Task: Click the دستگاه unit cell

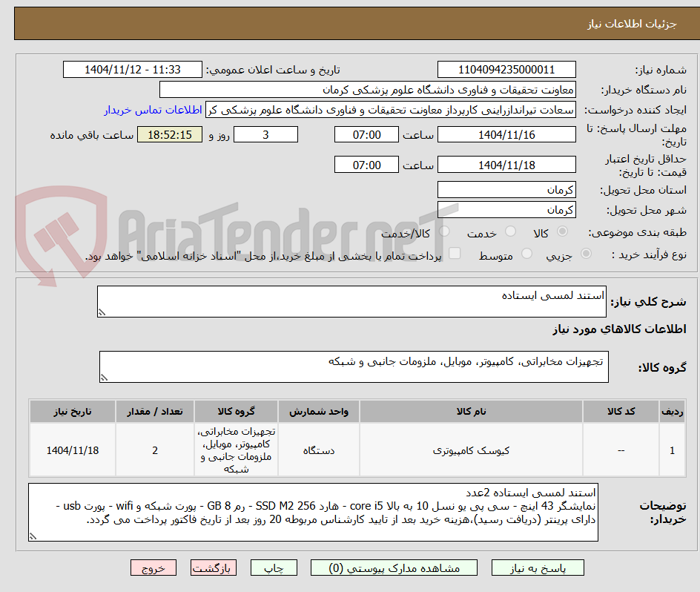Action: [319, 450]
